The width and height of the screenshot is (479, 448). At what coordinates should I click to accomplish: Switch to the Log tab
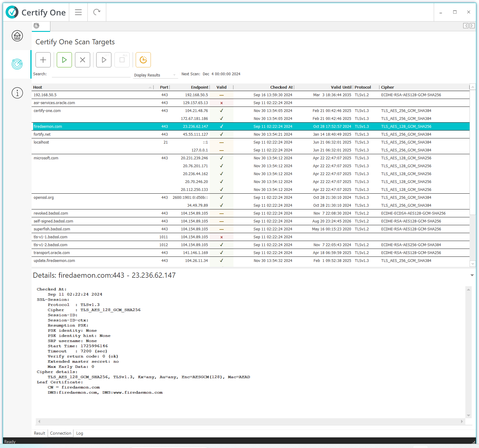[x=80, y=433]
